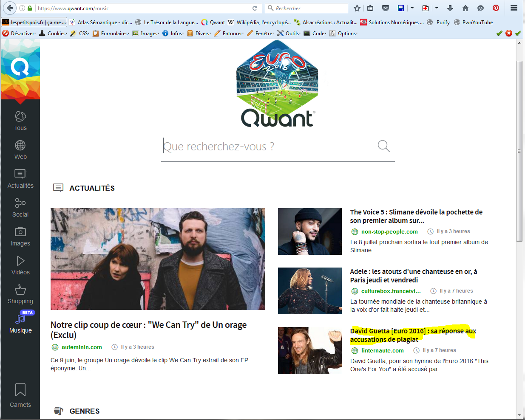The image size is (525, 420).
Task: Click the 'Que recherchez-vous ?' search field
Action: click(268, 147)
